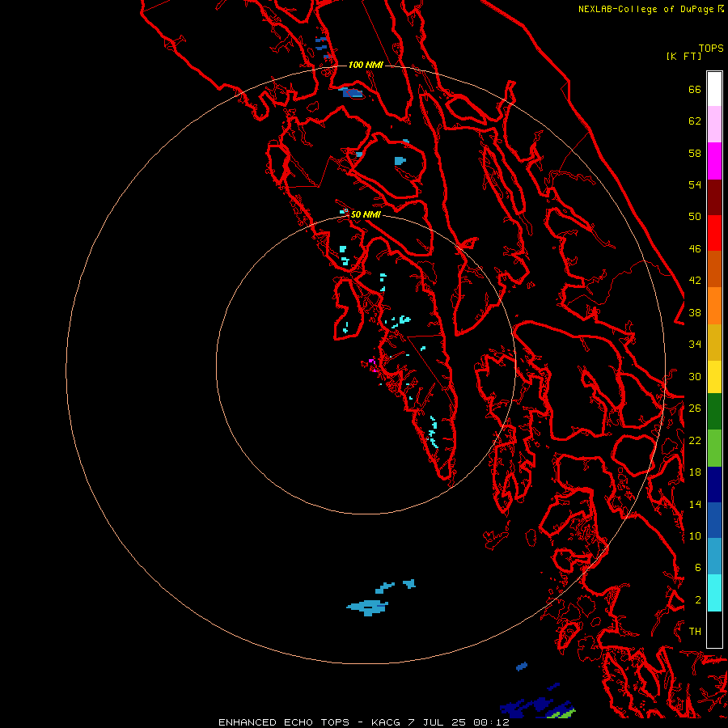This screenshot has width=728, height=728.
Task: Click the dark green 30 kft legend swatch
Action: click(x=714, y=412)
